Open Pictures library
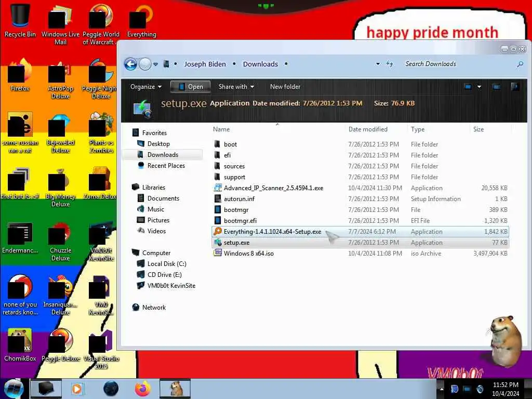 point(158,220)
